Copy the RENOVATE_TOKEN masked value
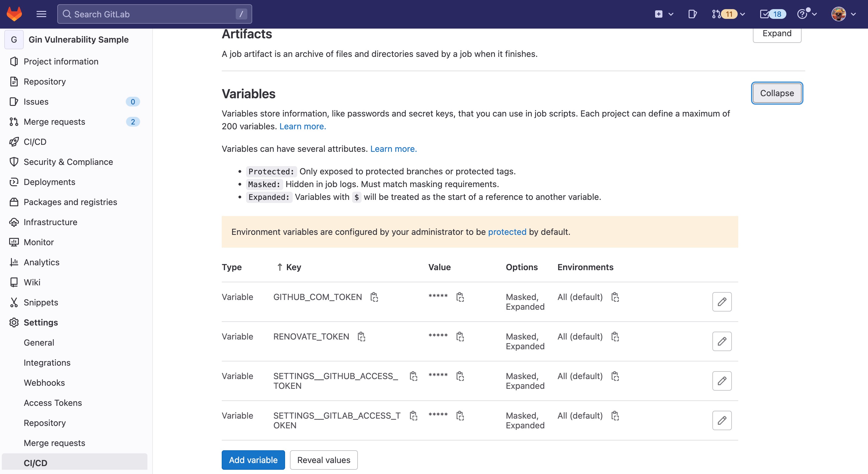868x474 pixels. click(460, 337)
